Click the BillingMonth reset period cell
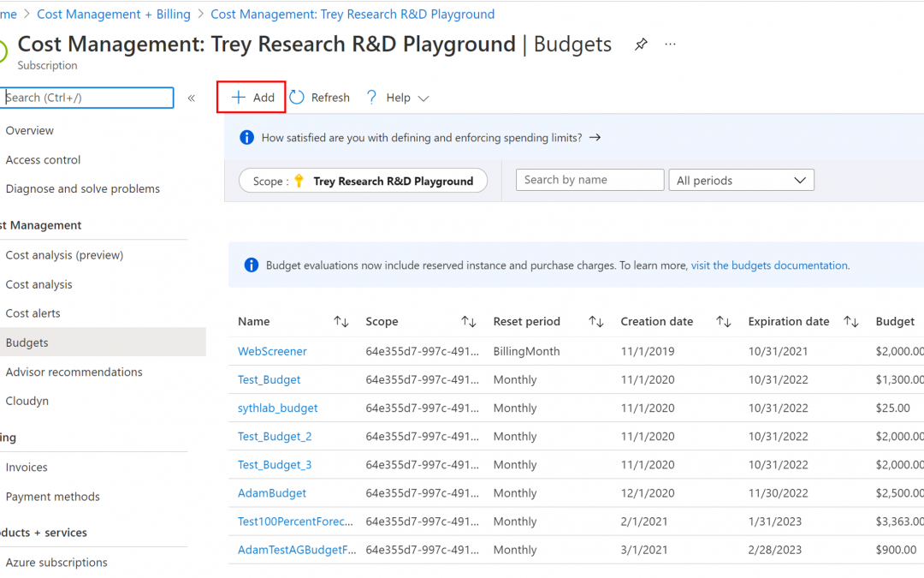Viewport: 924px width, 578px height. click(x=526, y=352)
